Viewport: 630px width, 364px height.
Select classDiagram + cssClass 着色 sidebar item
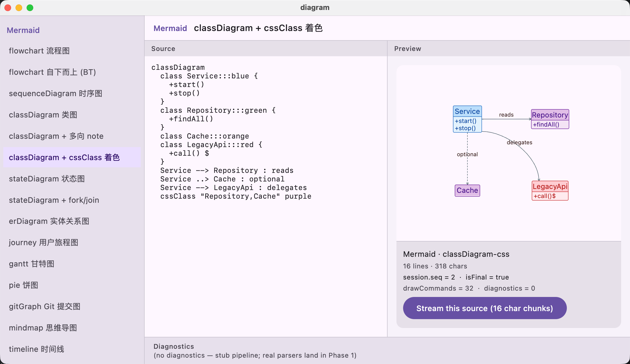click(x=72, y=157)
